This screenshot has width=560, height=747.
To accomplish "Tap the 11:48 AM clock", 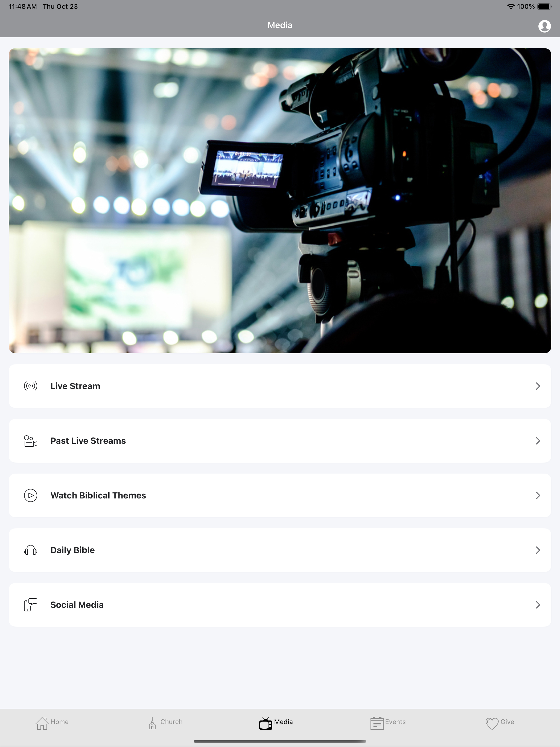I will coord(23,6).
